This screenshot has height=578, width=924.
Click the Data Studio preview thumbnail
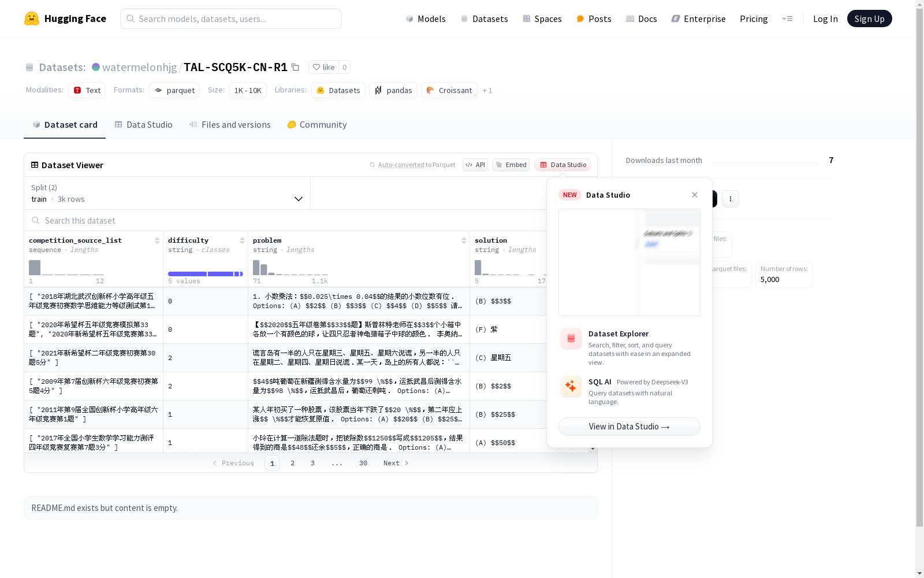point(629,262)
